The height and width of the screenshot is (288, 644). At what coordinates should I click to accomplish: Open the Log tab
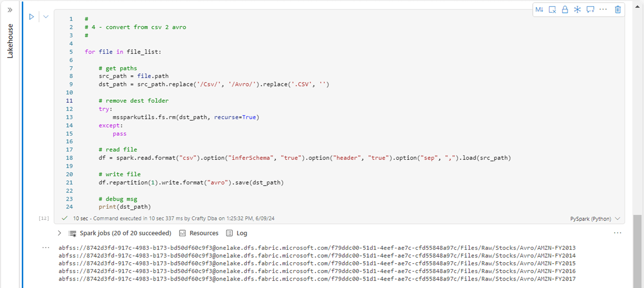pyautogui.click(x=237, y=233)
